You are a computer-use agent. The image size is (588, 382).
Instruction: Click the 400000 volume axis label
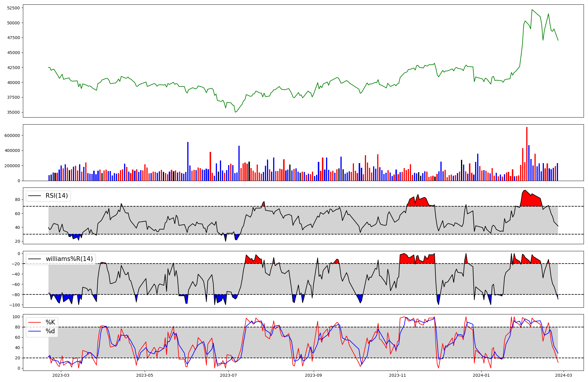pyautogui.click(x=12, y=150)
